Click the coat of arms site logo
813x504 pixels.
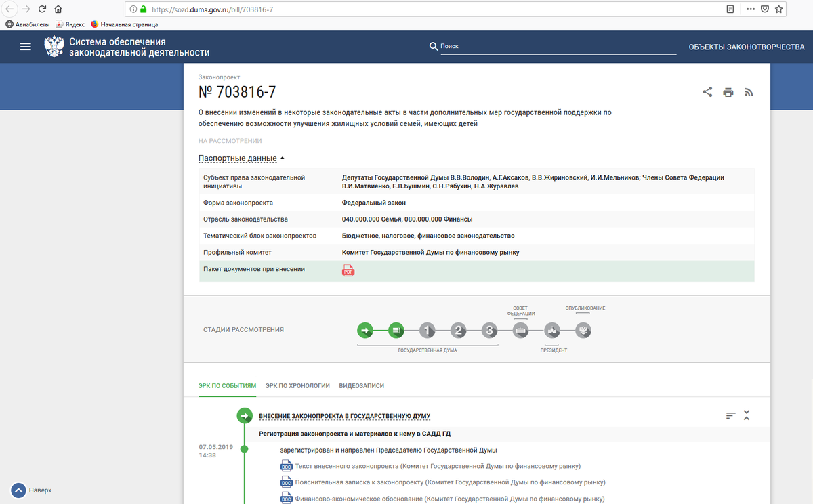pos(54,47)
